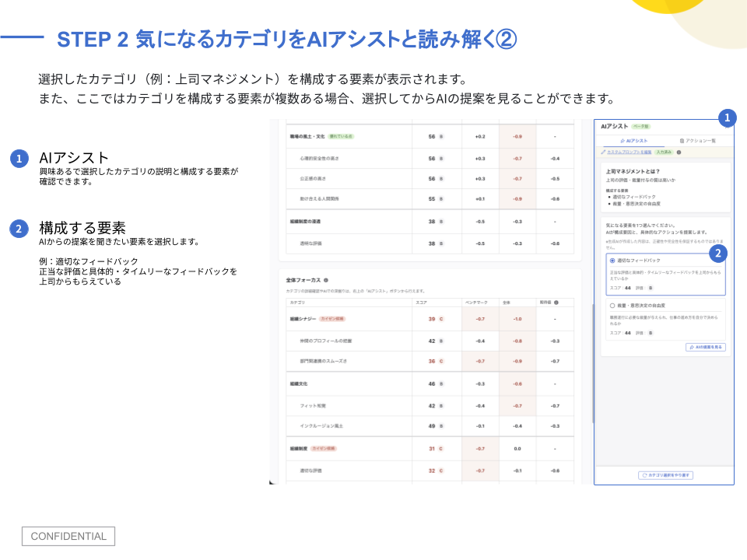Click the ベータ版 badge next to AIアシスト
Viewport: 747px width, 560px height.
point(640,127)
